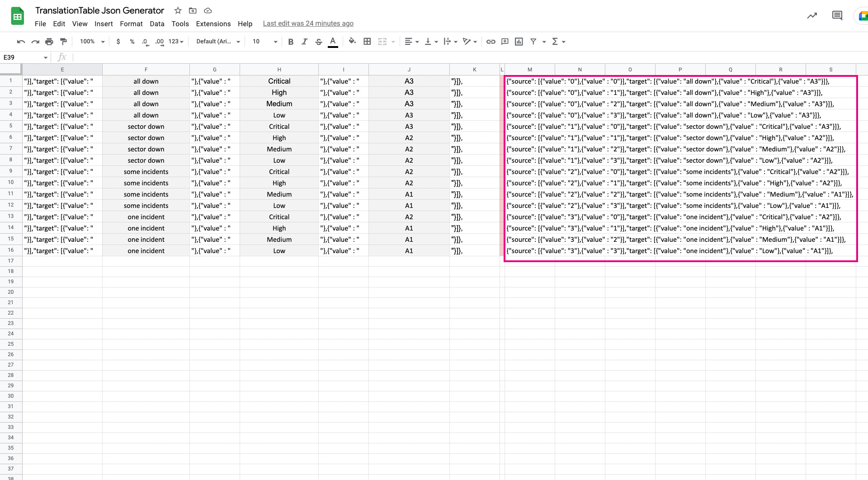Activate the Paint format tool
Screen dimensions: 868x480
tap(63, 42)
